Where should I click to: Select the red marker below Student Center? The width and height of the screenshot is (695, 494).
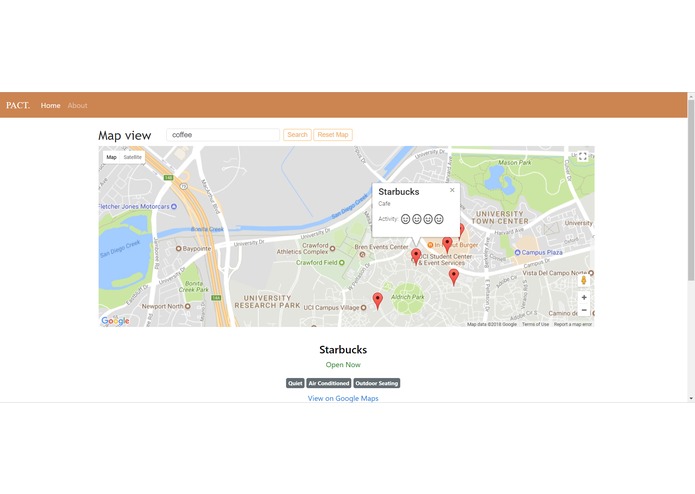click(453, 277)
